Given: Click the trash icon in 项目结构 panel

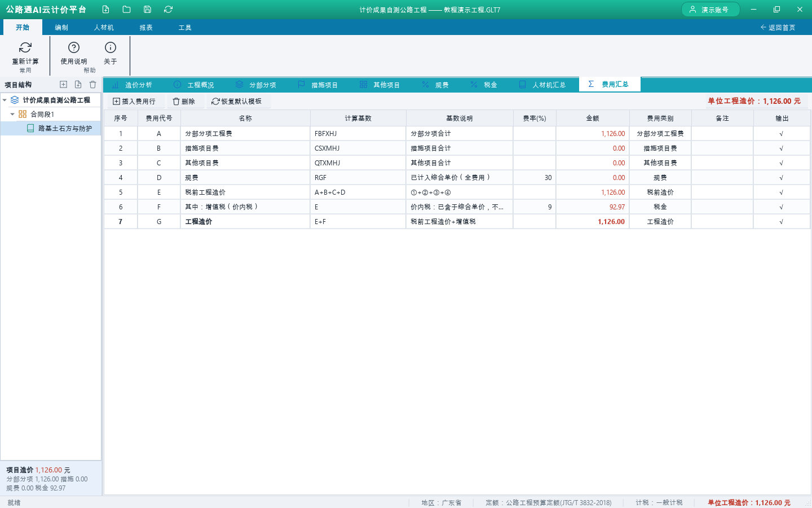Looking at the screenshot, I should click(92, 85).
